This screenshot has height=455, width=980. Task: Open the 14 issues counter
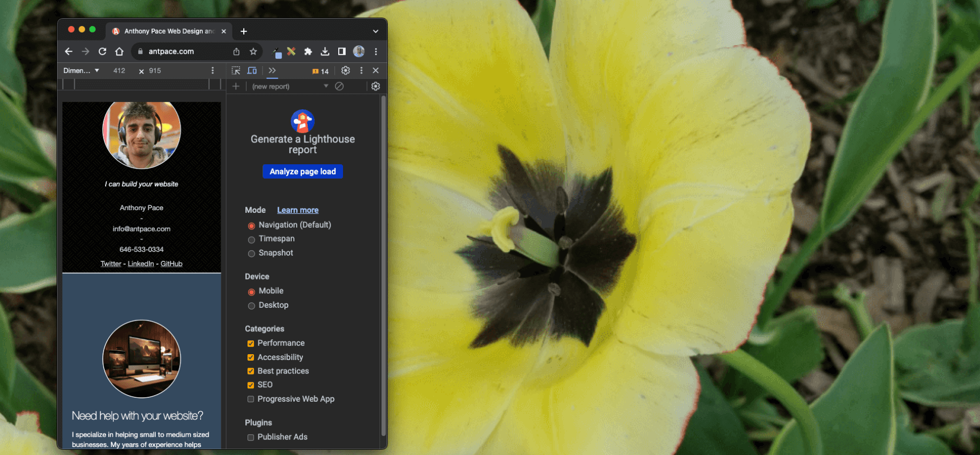321,71
